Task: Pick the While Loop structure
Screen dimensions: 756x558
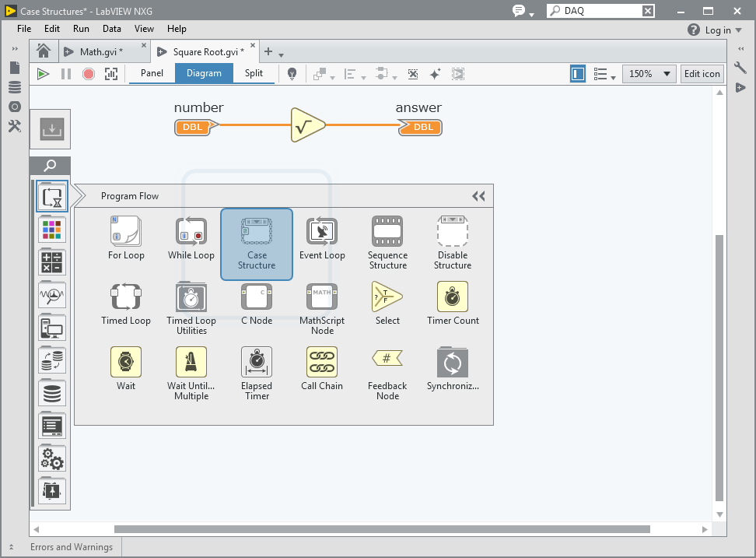Action: 191,238
